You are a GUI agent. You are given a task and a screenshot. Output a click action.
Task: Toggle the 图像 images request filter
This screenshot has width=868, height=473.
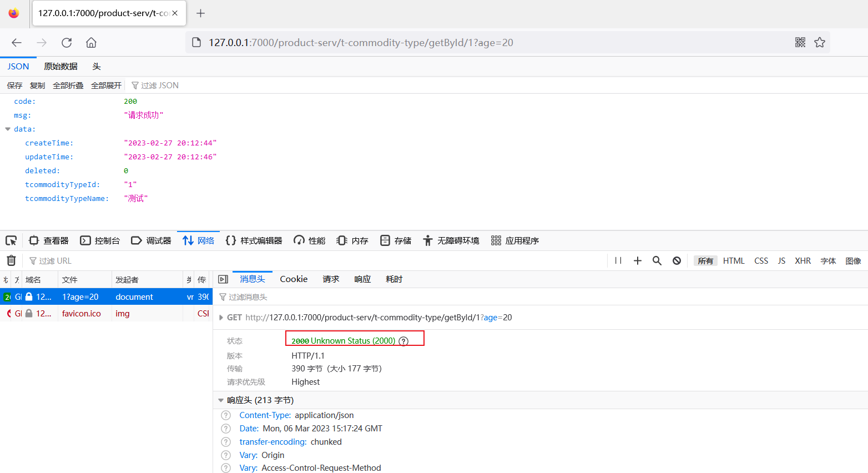[853, 261]
